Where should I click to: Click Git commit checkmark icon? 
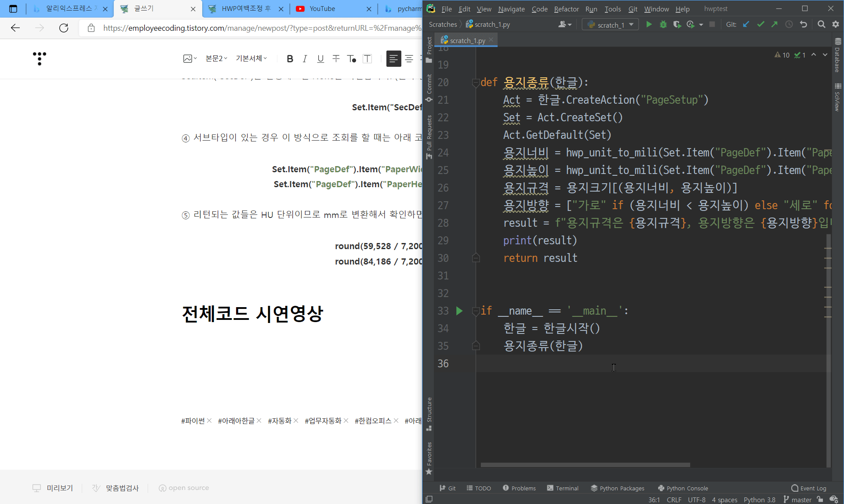pyautogui.click(x=760, y=25)
